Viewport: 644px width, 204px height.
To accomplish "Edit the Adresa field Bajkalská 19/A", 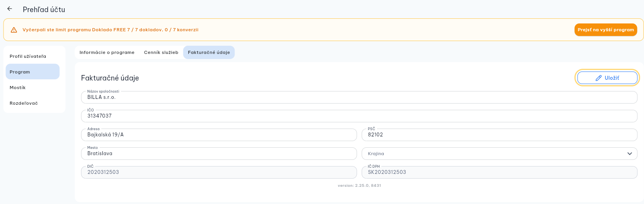I will [x=219, y=135].
